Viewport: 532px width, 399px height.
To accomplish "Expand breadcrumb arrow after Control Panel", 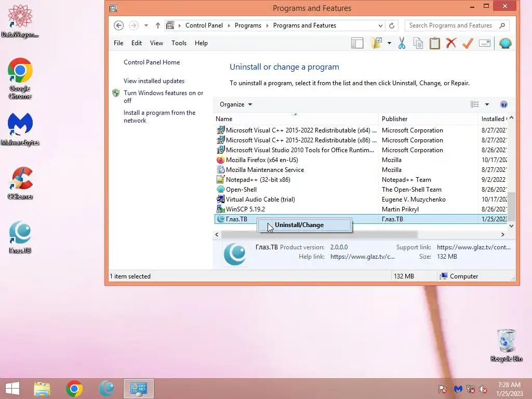I will [229, 25].
